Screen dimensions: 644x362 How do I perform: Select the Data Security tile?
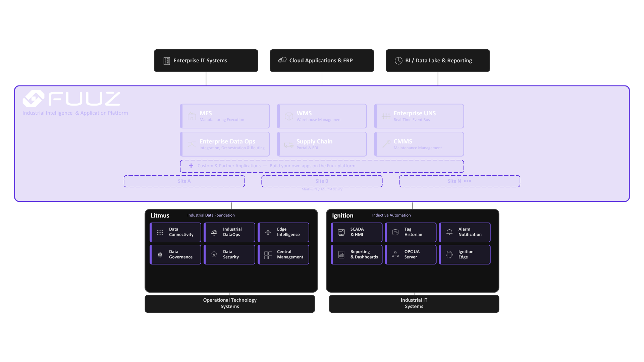point(229,255)
